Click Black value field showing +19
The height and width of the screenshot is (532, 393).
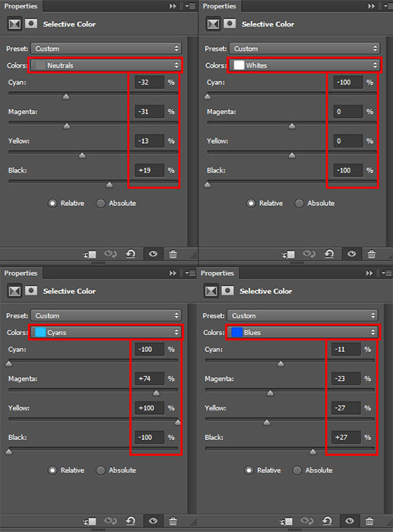(x=149, y=170)
